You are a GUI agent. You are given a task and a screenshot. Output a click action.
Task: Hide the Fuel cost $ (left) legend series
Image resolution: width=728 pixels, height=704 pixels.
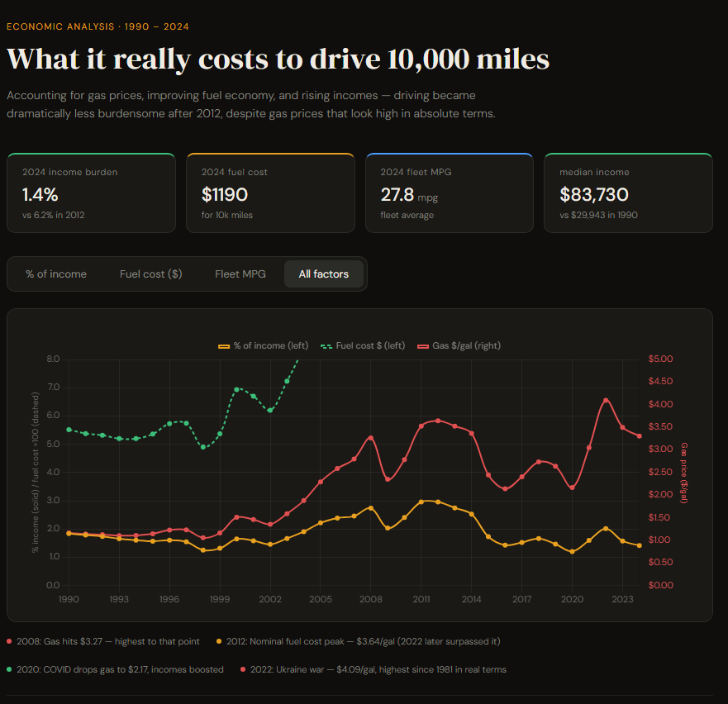(364, 345)
